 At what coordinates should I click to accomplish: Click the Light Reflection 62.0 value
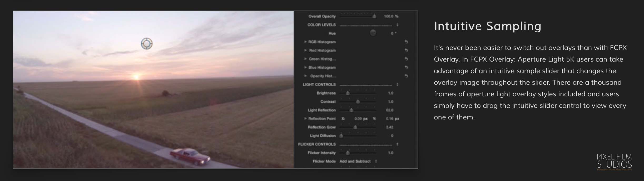[390, 110]
